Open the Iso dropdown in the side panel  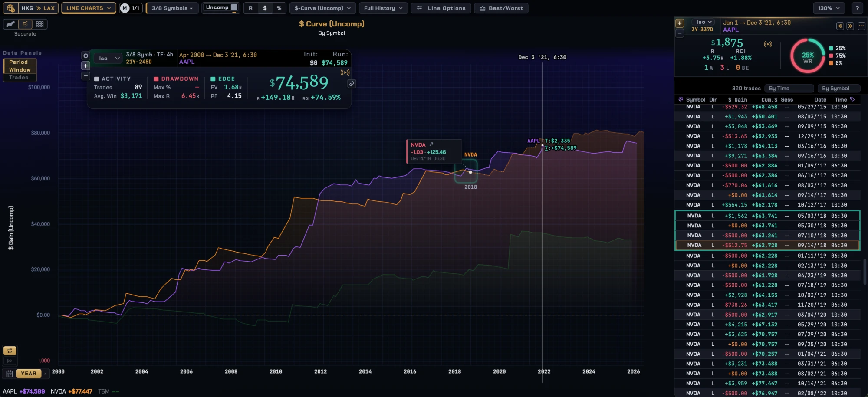tap(704, 22)
